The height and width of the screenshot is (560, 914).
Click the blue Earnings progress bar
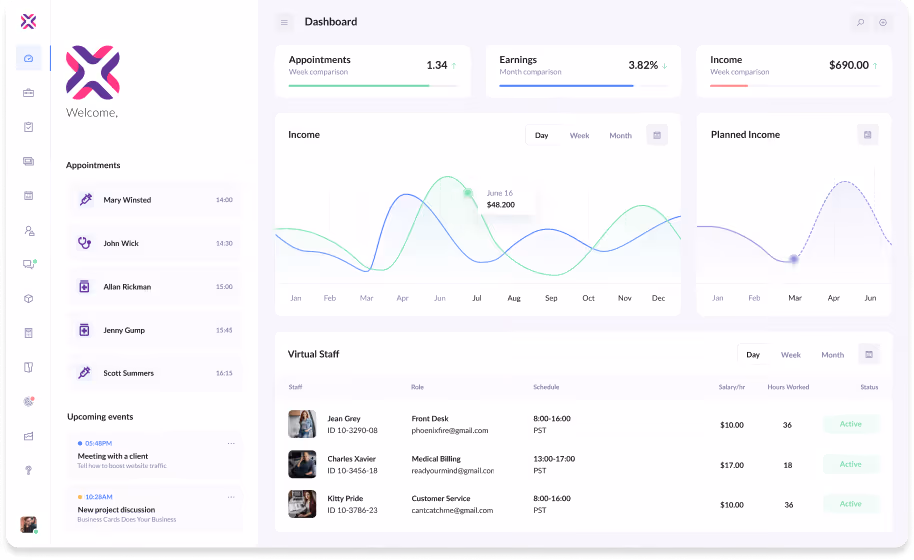pyautogui.click(x=566, y=86)
